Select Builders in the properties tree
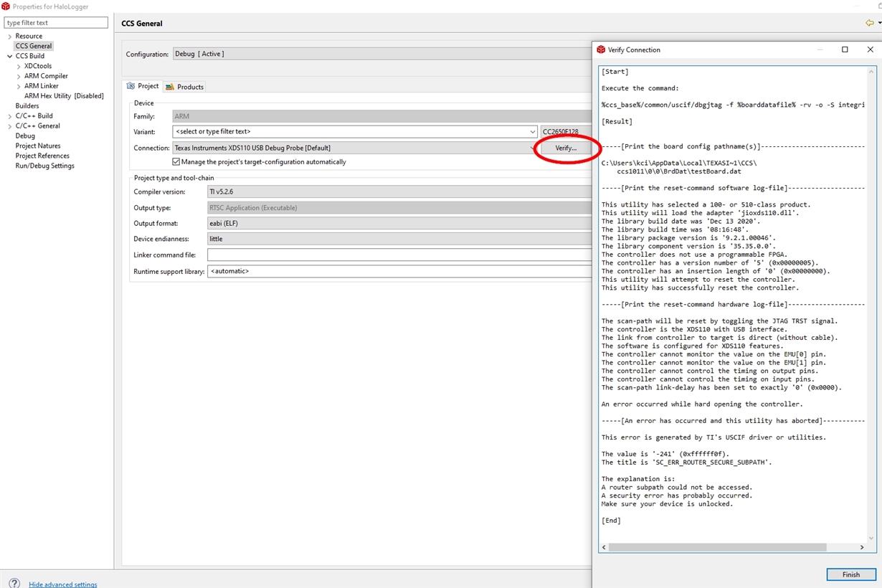 coord(27,106)
